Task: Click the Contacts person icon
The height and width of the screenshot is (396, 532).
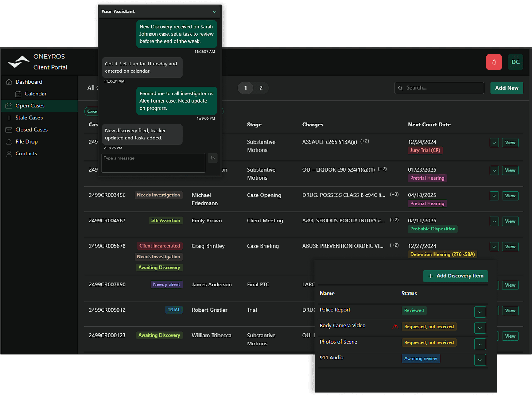Action: click(x=9, y=154)
